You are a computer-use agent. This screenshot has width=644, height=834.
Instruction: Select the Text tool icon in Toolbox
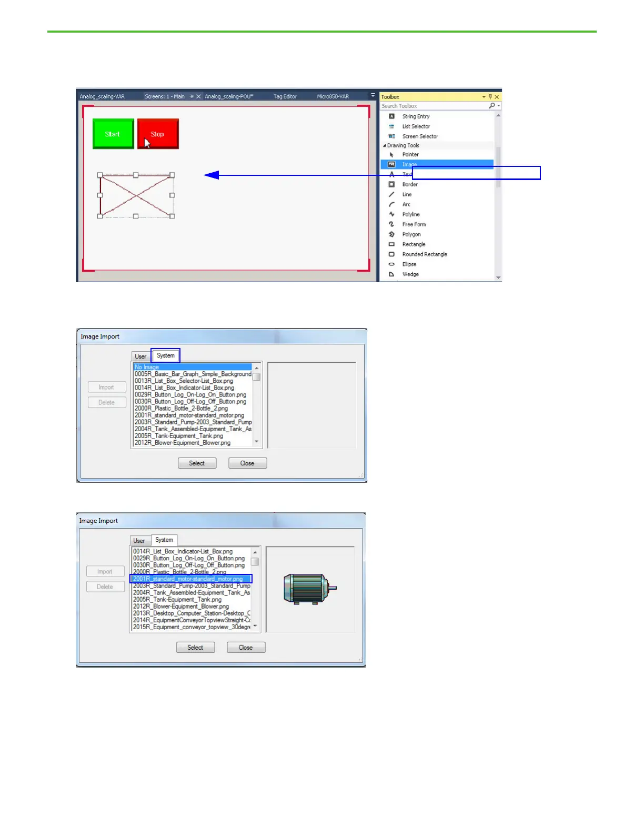[x=391, y=174]
